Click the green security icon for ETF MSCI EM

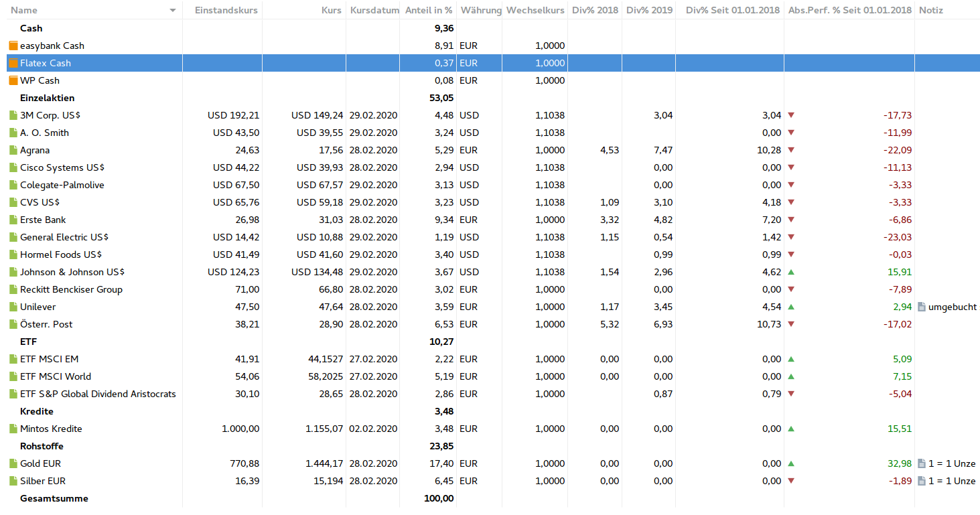pos(13,359)
